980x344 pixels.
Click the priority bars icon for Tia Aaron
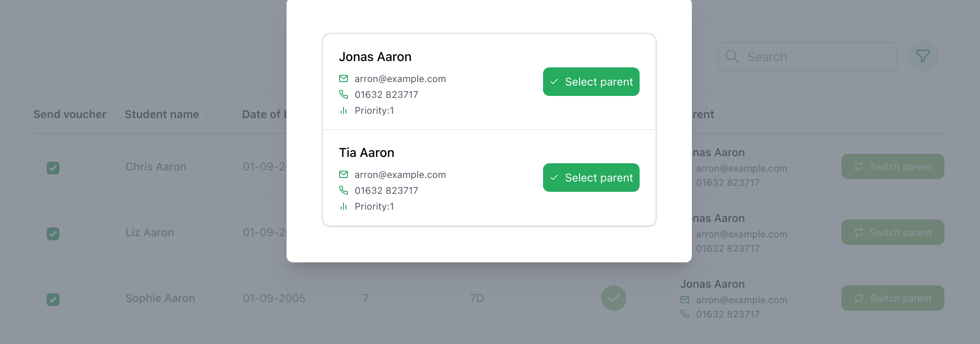[x=344, y=206]
